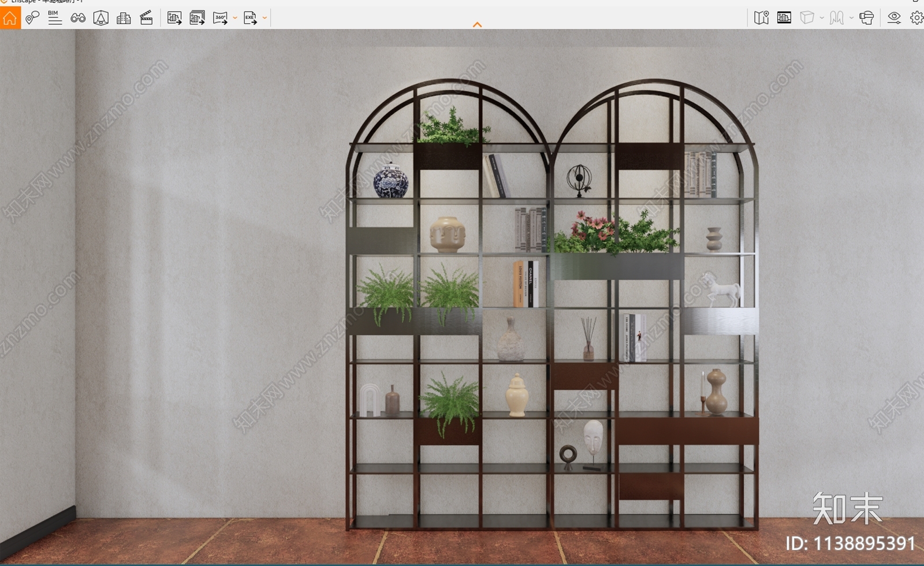Click the 360° panorama export icon

221,18
